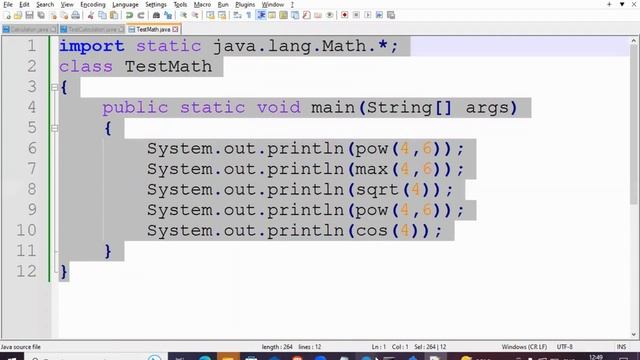Click line number 1 in the margin

point(31,46)
